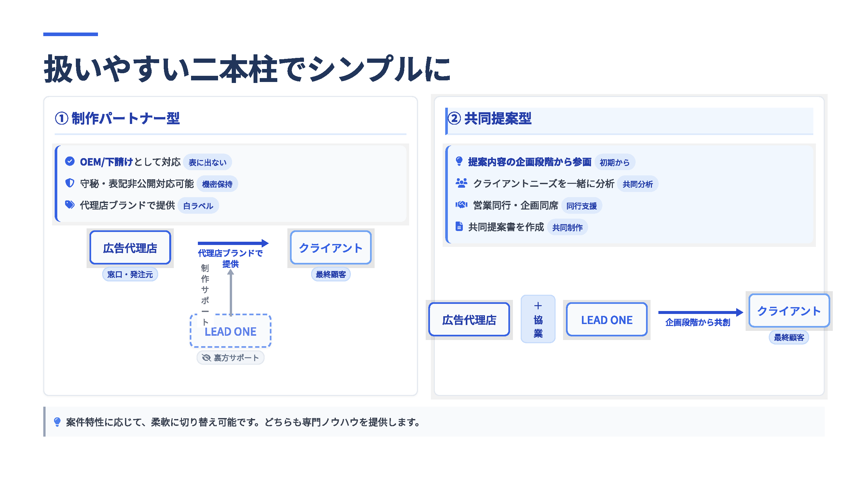Image resolution: width=868 pixels, height=488 pixels.
Task: Click the lightbulb icon beside 提案内容の企画段階から参画
Action: (459, 162)
